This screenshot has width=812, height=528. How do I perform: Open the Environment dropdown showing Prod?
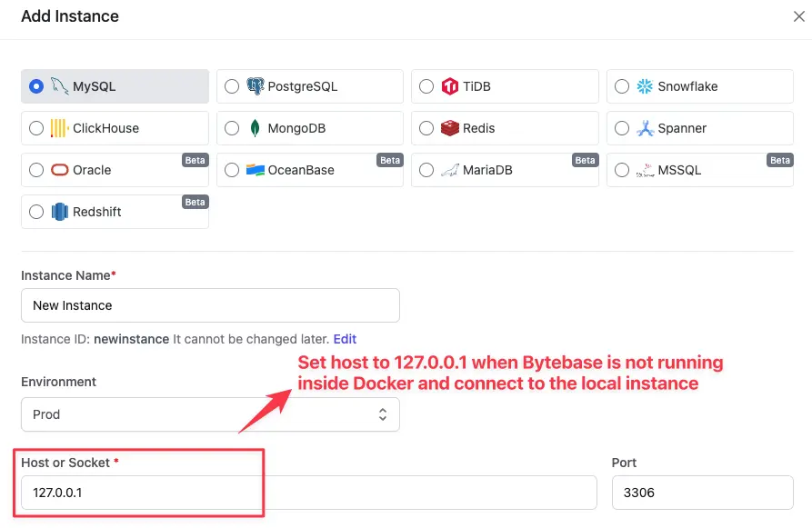[x=210, y=414]
